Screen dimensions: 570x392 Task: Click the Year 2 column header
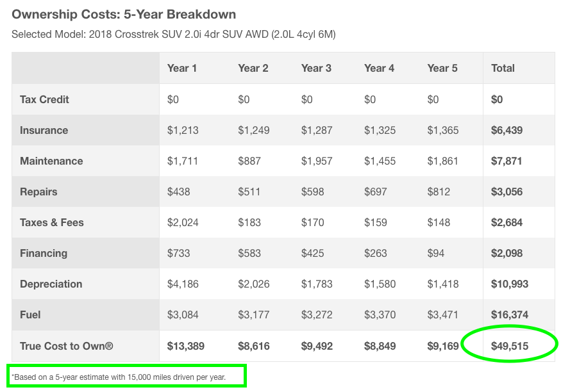[253, 68]
